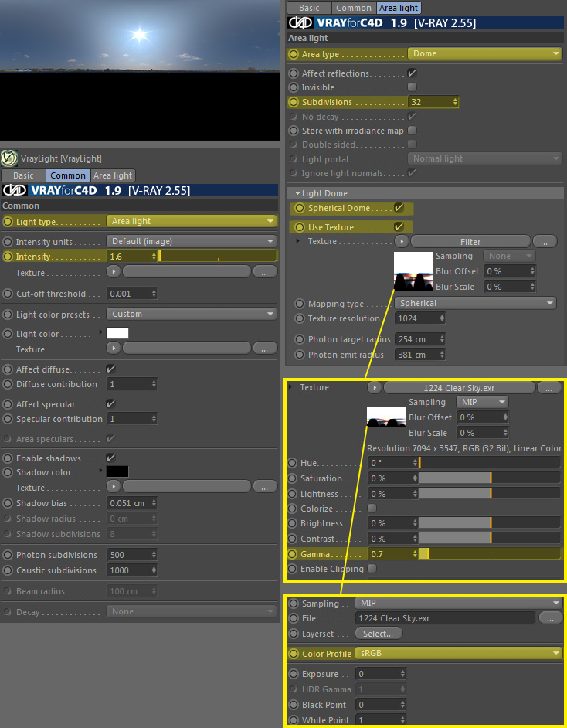Click the animation dot beside Gamma
The image size is (567, 728).
click(x=294, y=554)
